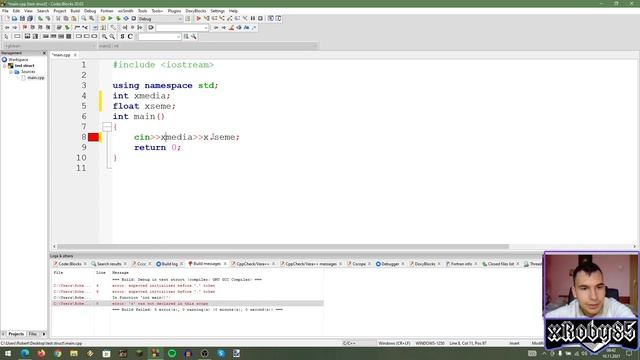The image size is (640, 360).
Task: Click the Rebuild icon
Action: [x=126, y=19]
